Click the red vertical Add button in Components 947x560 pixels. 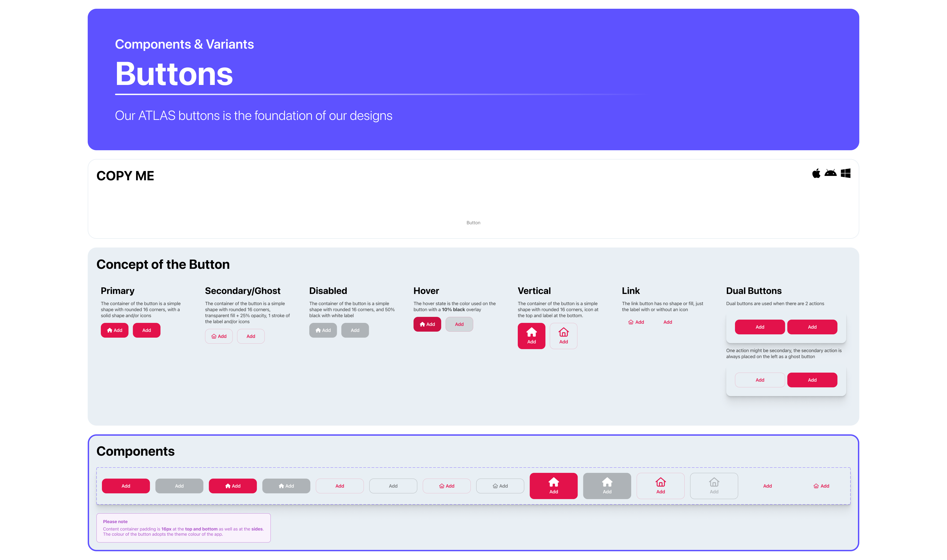[x=553, y=486]
